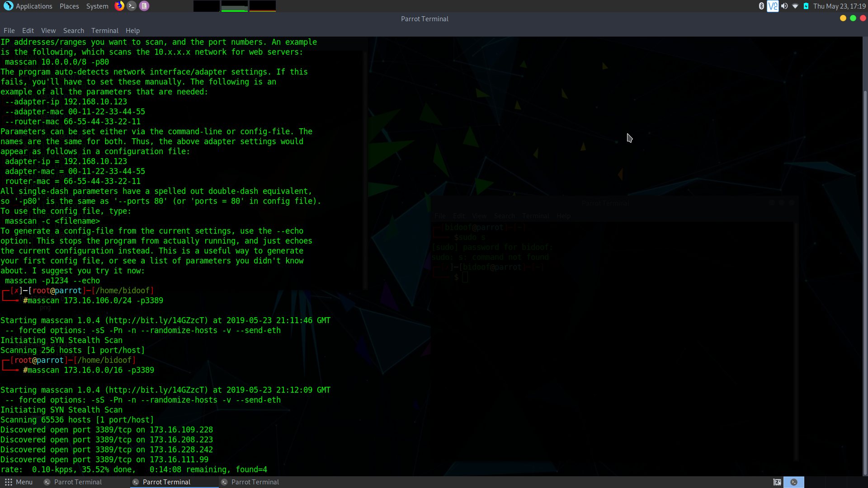Click '[sudo] password for bidoof' in background terminal

tap(492, 247)
